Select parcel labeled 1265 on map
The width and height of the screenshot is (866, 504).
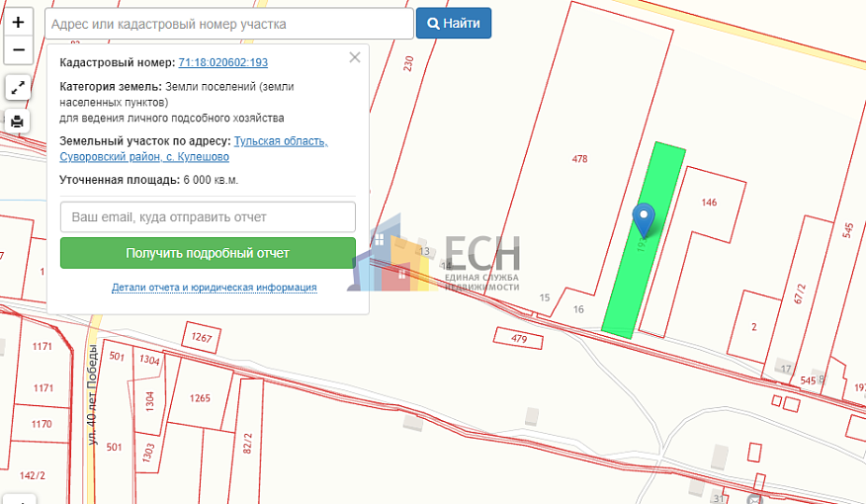200,398
